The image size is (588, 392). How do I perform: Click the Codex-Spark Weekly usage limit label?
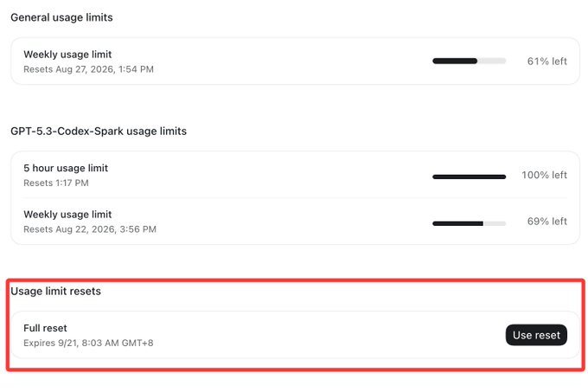tap(67, 215)
